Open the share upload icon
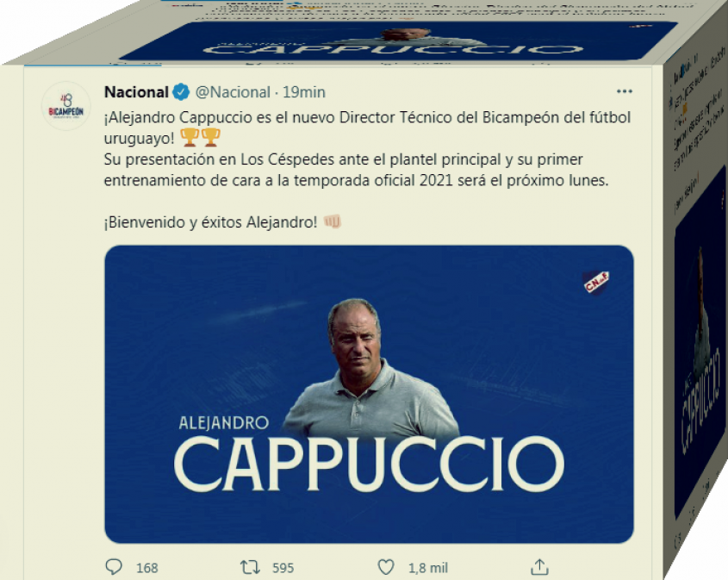The image size is (728, 580). (x=539, y=567)
